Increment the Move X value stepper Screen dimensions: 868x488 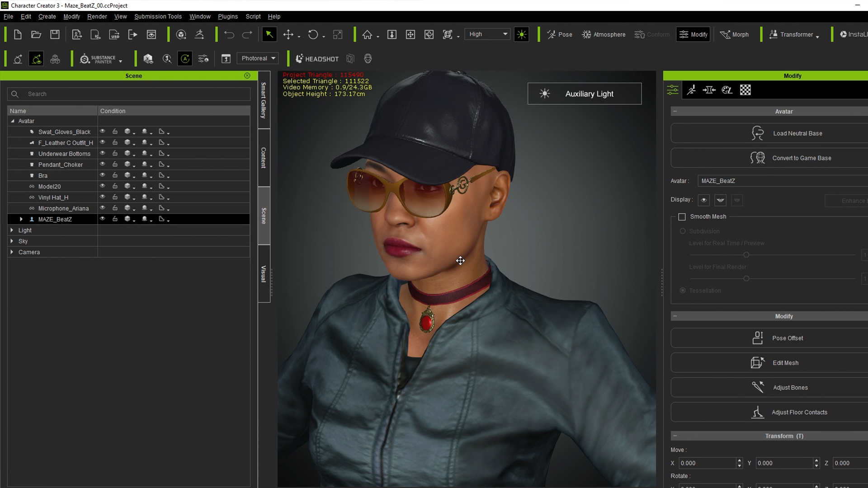[739, 460]
